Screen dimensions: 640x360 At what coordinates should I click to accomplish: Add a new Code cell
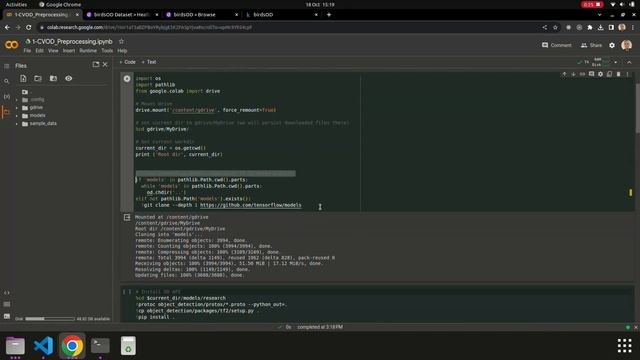[x=128, y=62]
